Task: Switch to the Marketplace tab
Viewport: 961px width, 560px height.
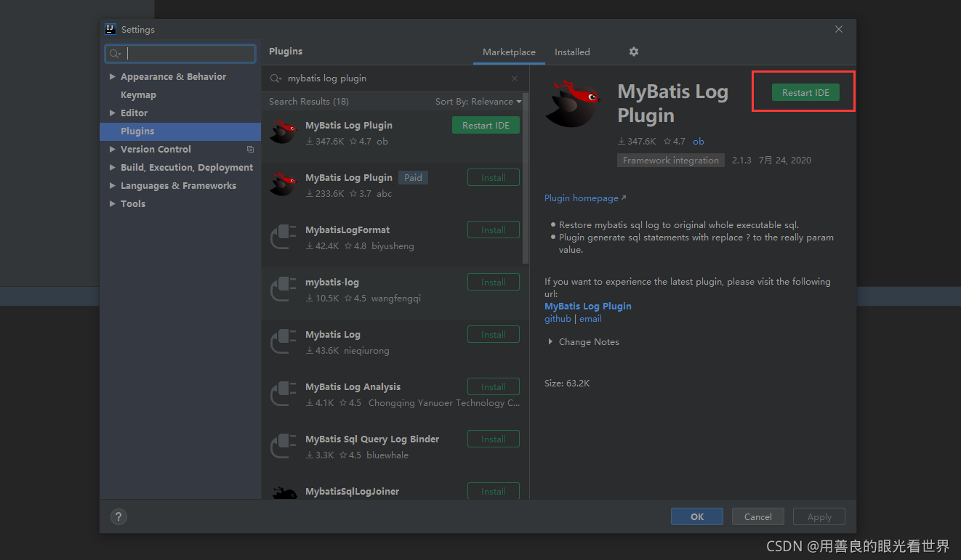Action: (509, 52)
